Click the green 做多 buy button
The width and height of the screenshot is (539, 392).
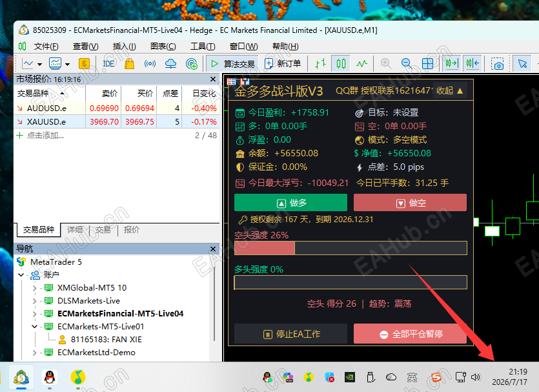(x=291, y=203)
